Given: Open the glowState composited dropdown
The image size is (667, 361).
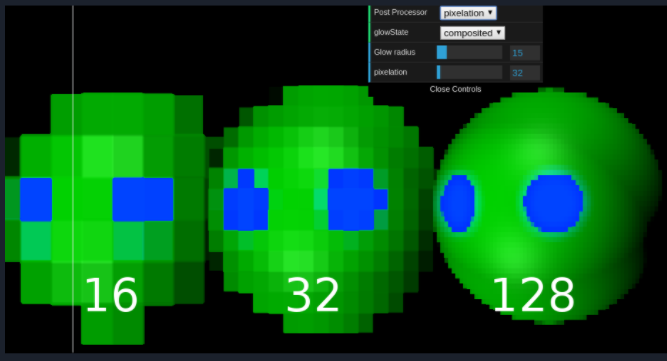Looking at the screenshot, I should tap(472, 33).
